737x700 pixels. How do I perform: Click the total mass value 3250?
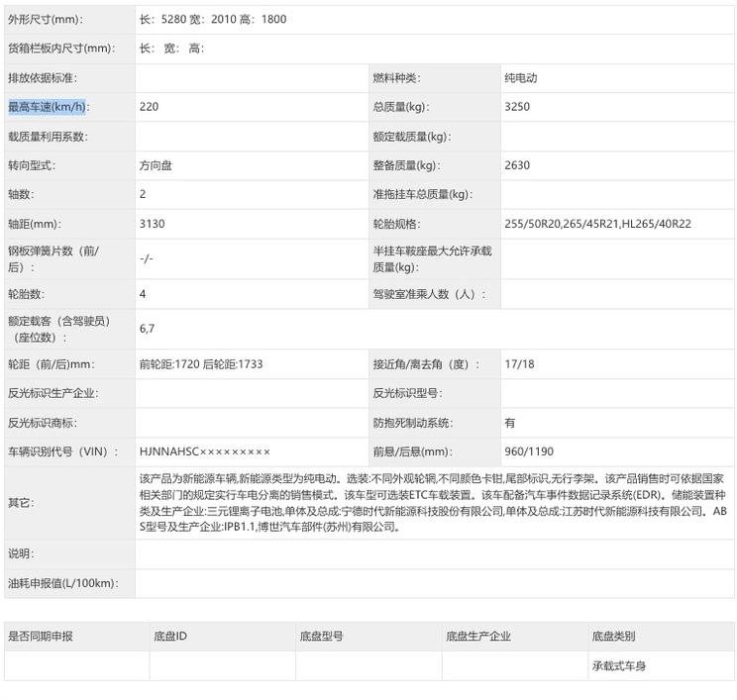[517, 107]
